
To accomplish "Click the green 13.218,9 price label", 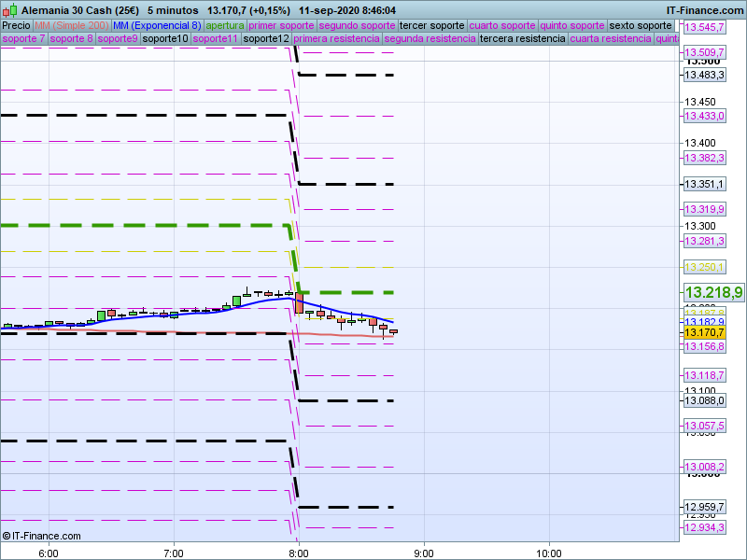I will (713, 292).
